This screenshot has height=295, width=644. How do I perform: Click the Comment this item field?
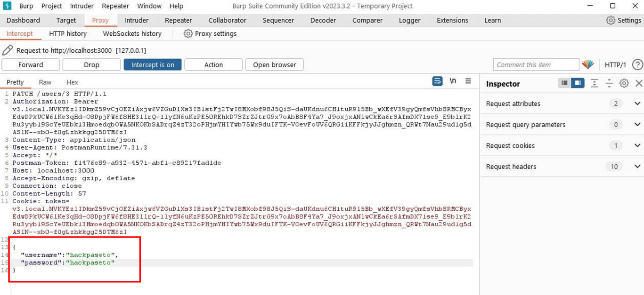[x=536, y=65]
